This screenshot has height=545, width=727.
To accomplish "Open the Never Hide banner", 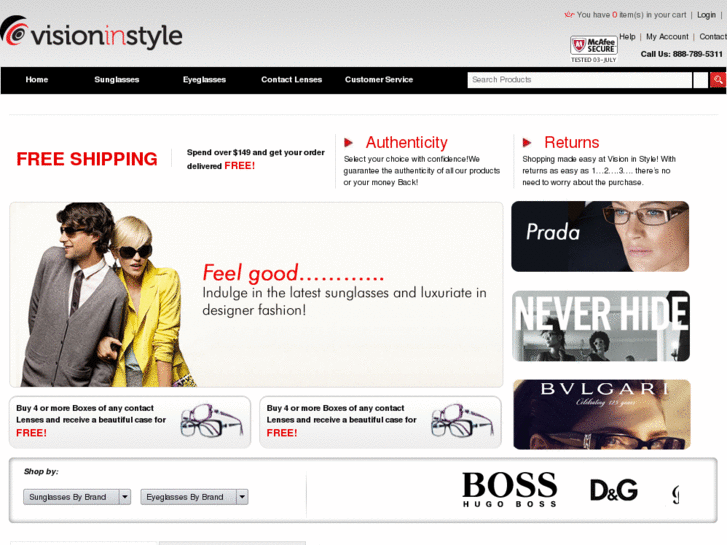I will point(600,326).
